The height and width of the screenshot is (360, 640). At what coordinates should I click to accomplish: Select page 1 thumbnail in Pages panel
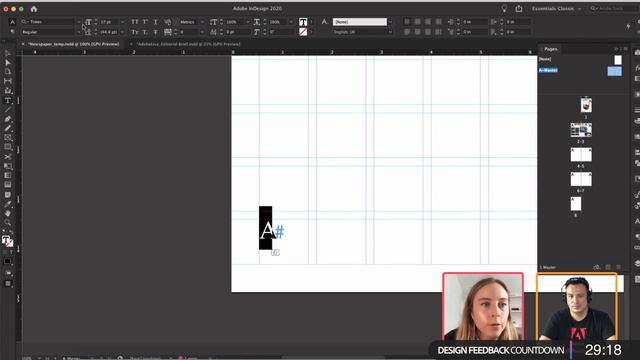[586, 105]
